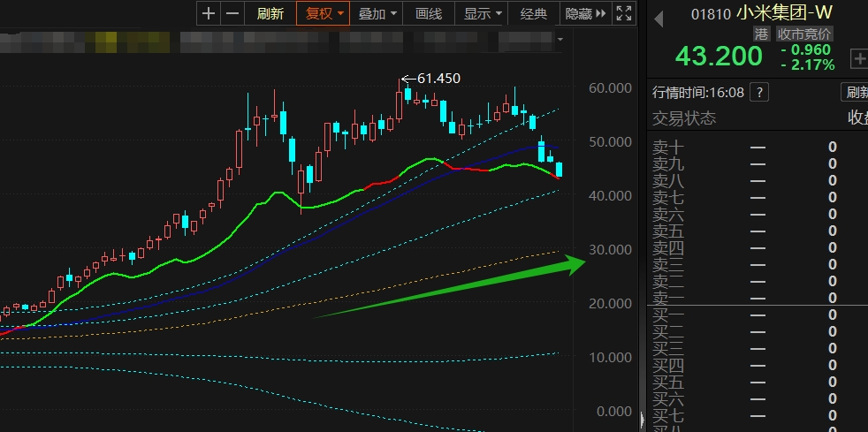Click the 收市竞价 status badge

click(x=804, y=34)
